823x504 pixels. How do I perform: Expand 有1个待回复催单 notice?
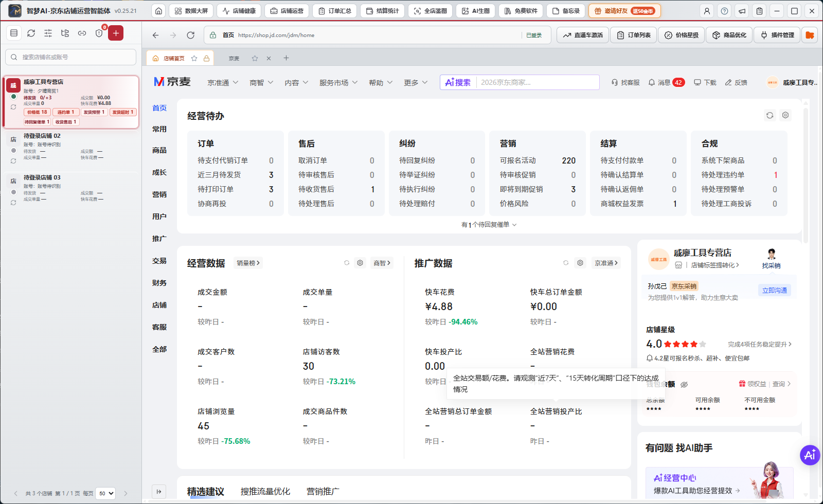pyautogui.click(x=489, y=225)
